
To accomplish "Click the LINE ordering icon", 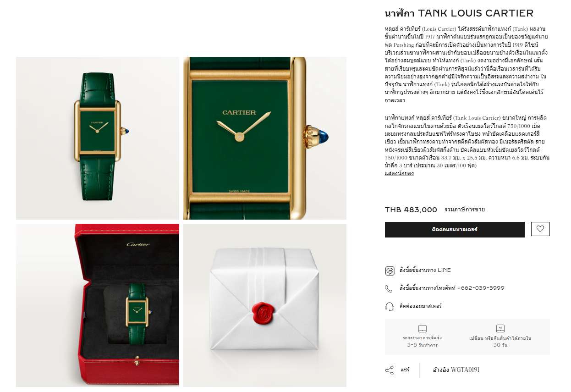I will pos(390,271).
